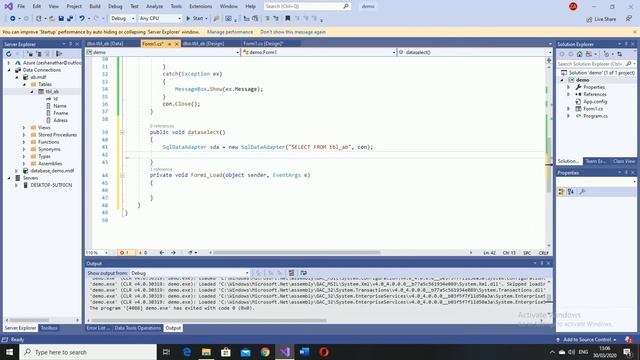
Task: Open the Show output from Debug dropdown
Action: pos(190,273)
